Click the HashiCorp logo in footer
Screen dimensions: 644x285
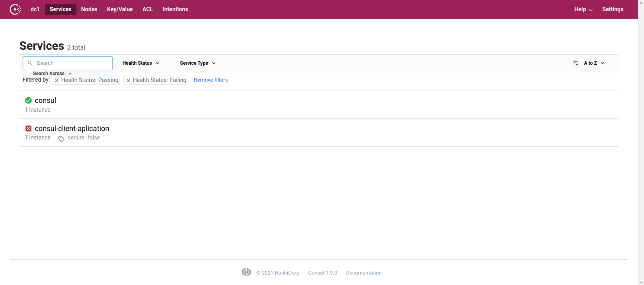tap(246, 272)
